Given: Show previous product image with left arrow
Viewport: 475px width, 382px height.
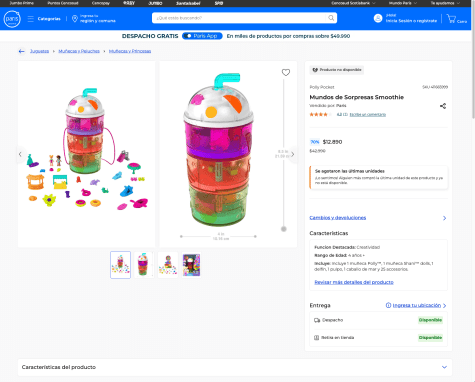Looking at the screenshot, I should 20,154.
